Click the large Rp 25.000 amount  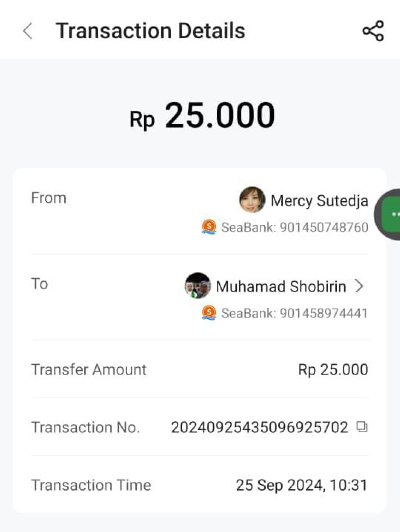202,116
